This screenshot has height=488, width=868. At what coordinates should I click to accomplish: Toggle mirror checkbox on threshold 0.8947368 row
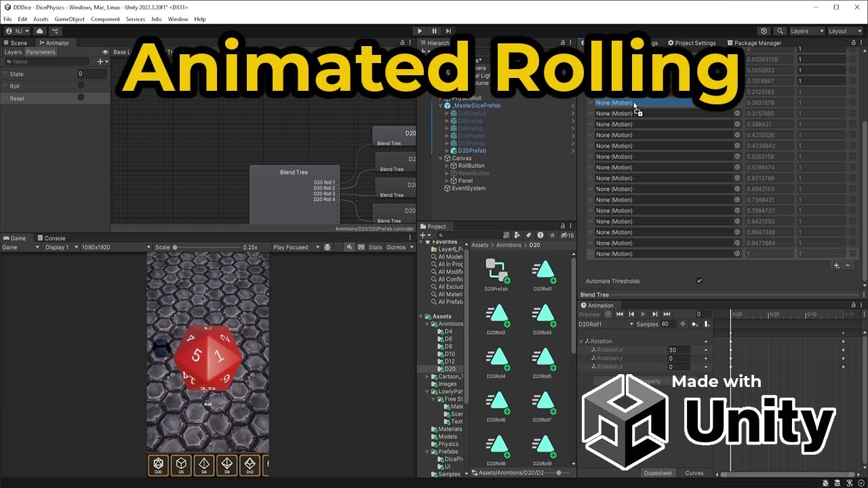tap(853, 232)
